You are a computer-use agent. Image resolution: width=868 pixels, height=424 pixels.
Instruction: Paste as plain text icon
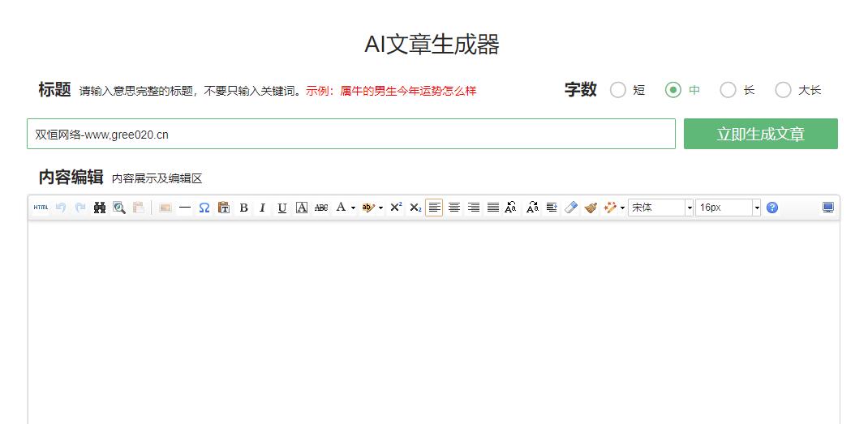(x=224, y=208)
